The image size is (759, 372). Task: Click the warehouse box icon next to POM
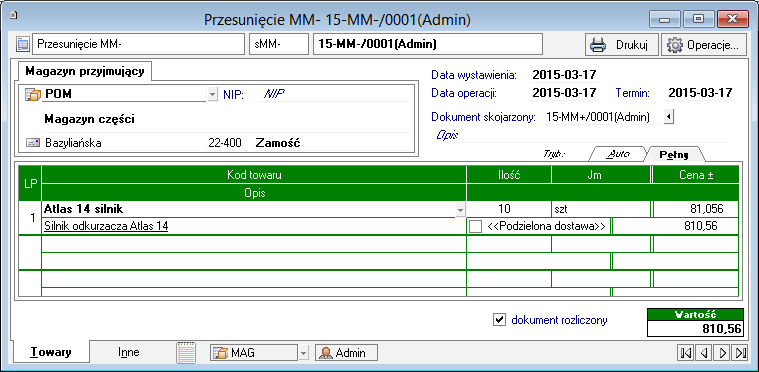[x=32, y=94]
